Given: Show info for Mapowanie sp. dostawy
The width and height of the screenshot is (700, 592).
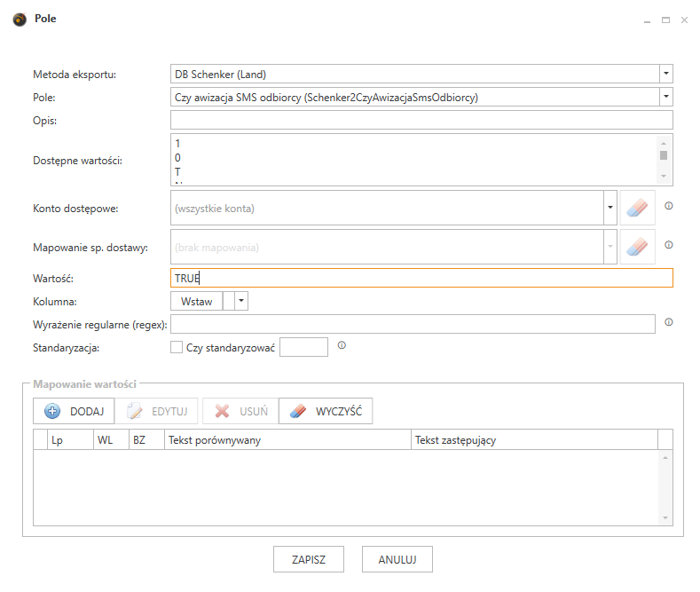Looking at the screenshot, I should click(x=668, y=245).
